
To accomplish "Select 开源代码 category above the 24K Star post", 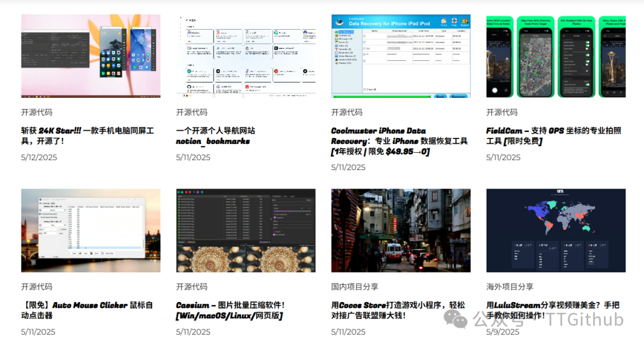I will coord(36,112).
